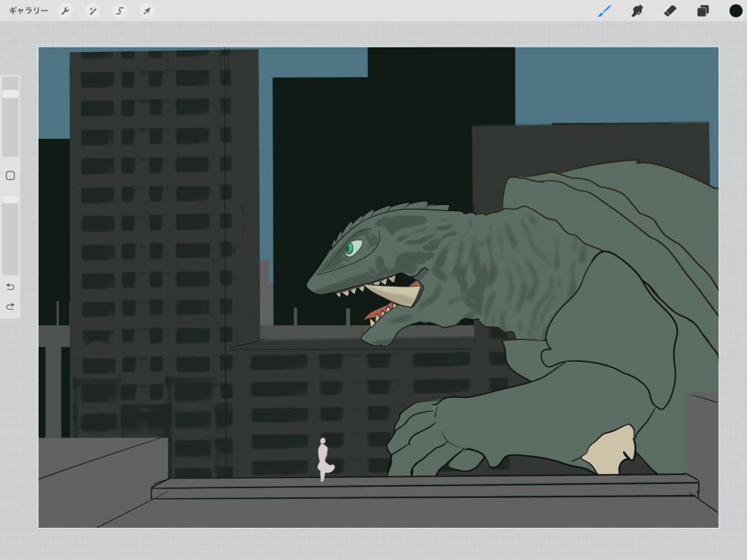Open the ギャラリー (Gallery) view
This screenshot has width=747, height=560.
(28, 11)
